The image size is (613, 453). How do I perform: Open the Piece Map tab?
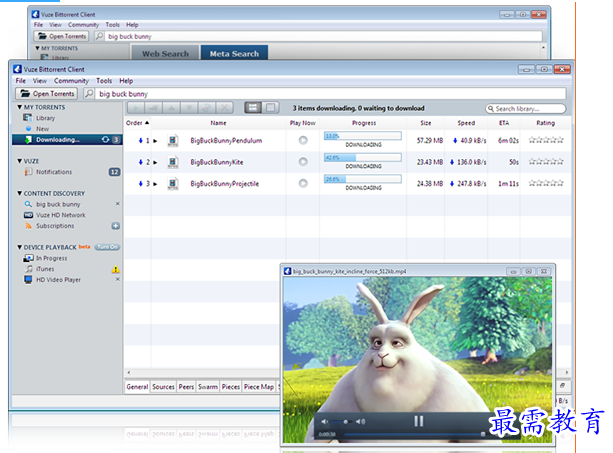pyautogui.click(x=259, y=387)
